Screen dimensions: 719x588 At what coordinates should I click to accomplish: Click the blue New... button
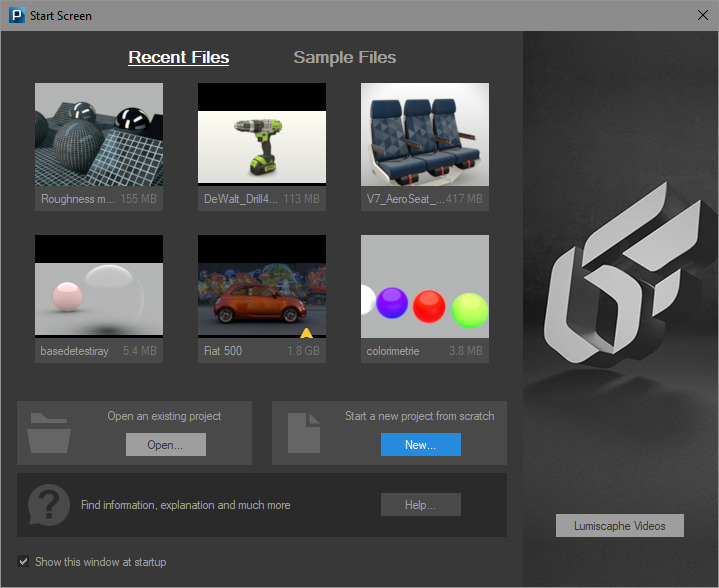(x=420, y=444)
